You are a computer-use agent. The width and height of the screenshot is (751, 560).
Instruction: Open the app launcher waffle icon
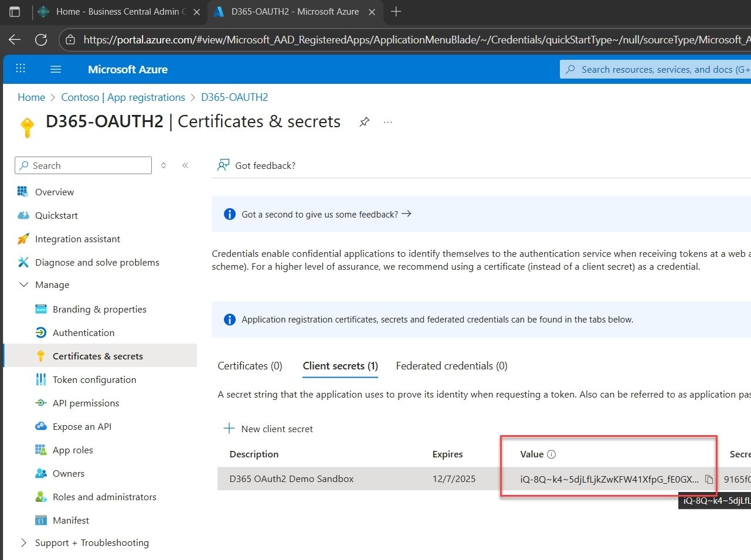(x=21, y=69)
